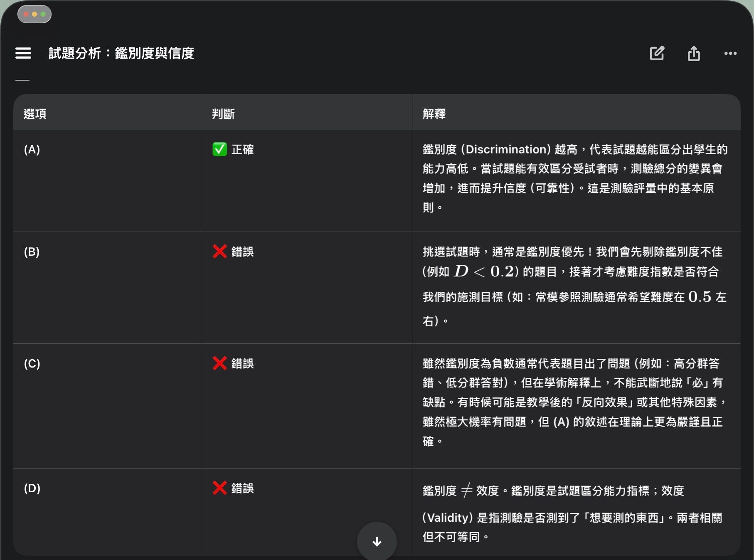The image size is (754, 560).
Task: Click the red cross in row (C)
Action: pos(219,363)
